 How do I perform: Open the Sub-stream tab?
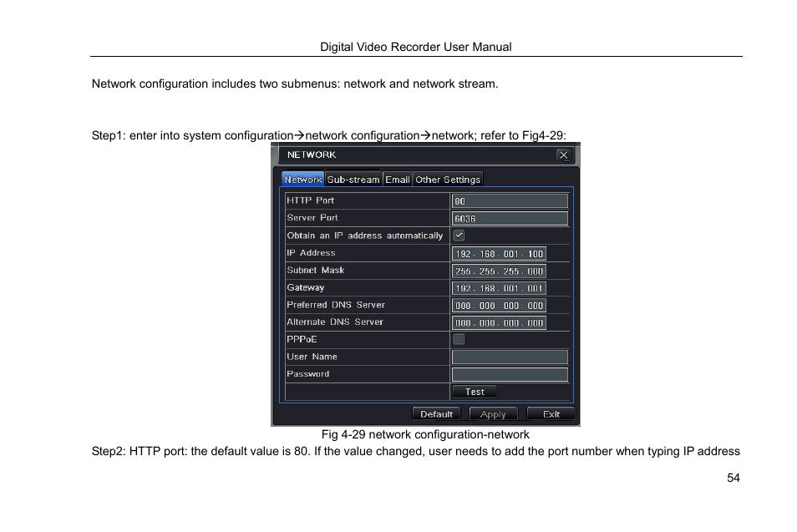(x=353, y=180)
